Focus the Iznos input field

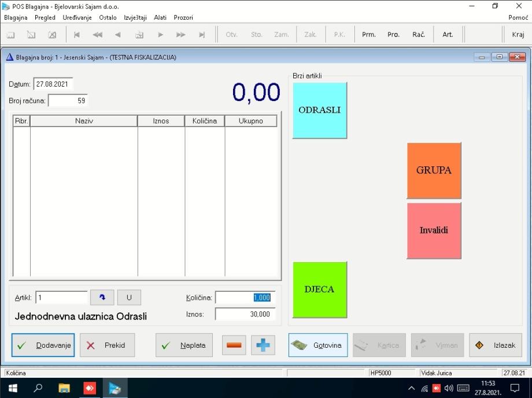tap(245, 314)
